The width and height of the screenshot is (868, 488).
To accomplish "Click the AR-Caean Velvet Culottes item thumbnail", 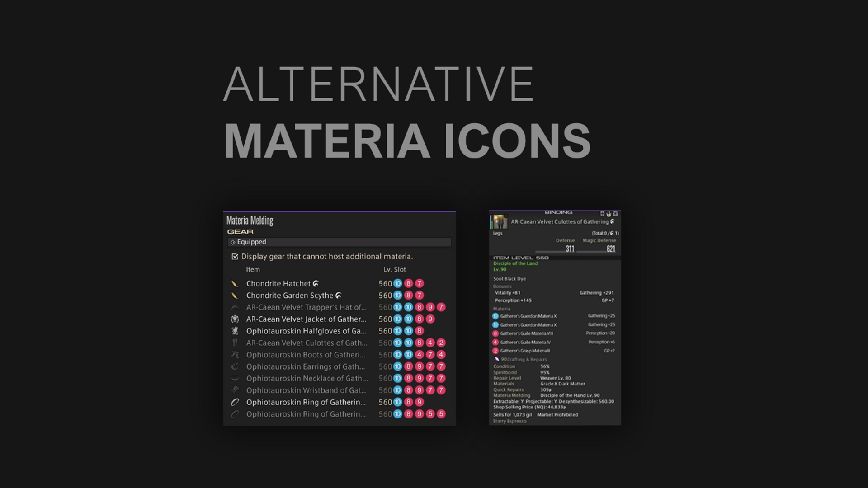I will (500, 222).
